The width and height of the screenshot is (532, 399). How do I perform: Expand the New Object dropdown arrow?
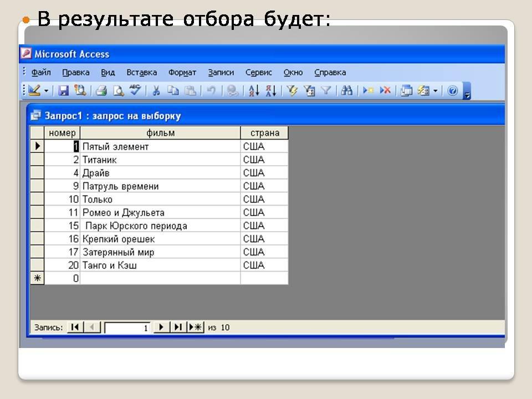(x=436, y=91)
